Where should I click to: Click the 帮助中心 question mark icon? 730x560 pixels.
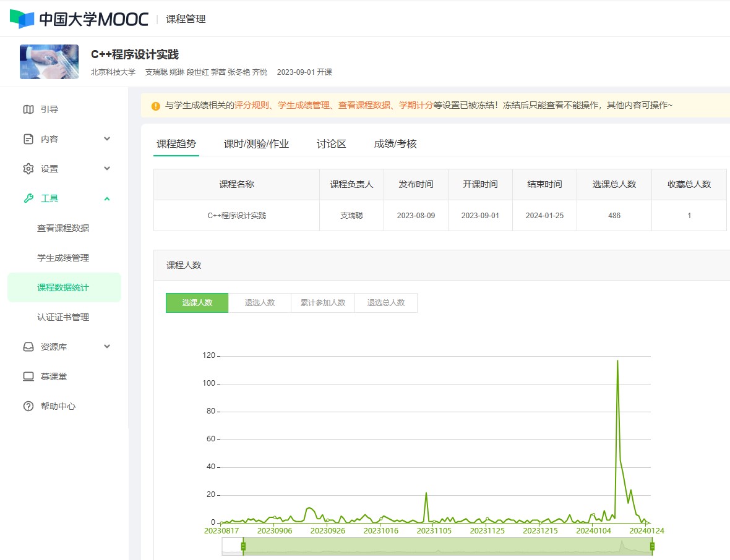click(28, 406)
